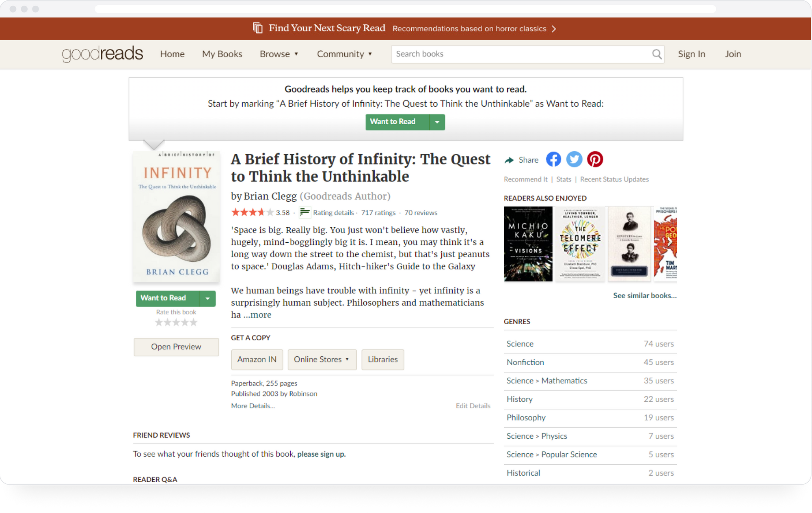The image size is (812, 513).
Task: Show next books in Readers Also Enjoyed
Action: [669, 242]
